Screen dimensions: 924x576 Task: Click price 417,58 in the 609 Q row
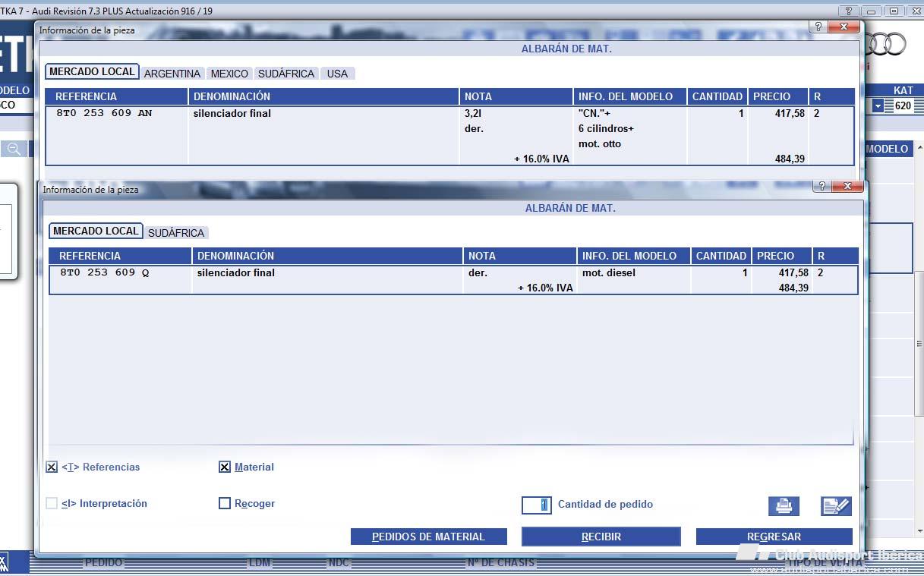pos(793,273)
